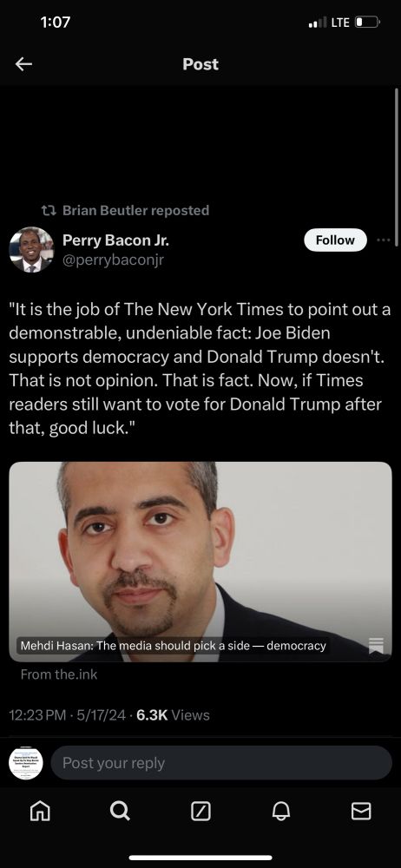Open the Messages envelope tab
Screen dimensions: 401x868
pos(361,811)
